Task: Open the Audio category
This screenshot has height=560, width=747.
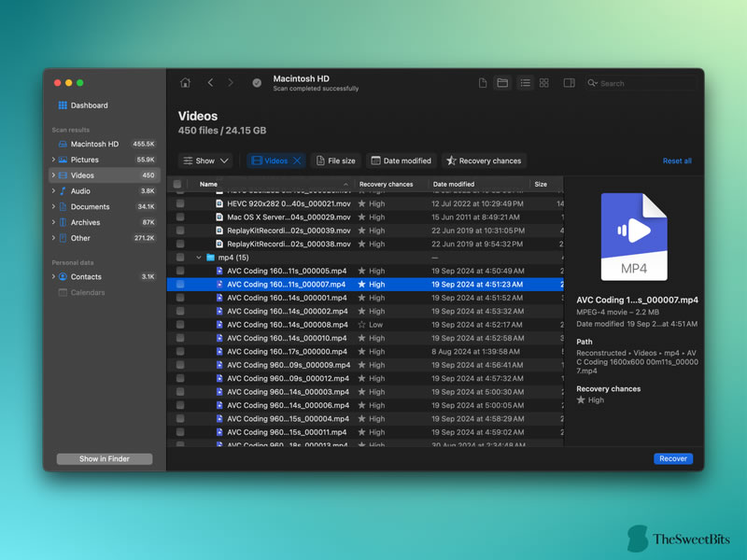Action: [x=105, y=191]
